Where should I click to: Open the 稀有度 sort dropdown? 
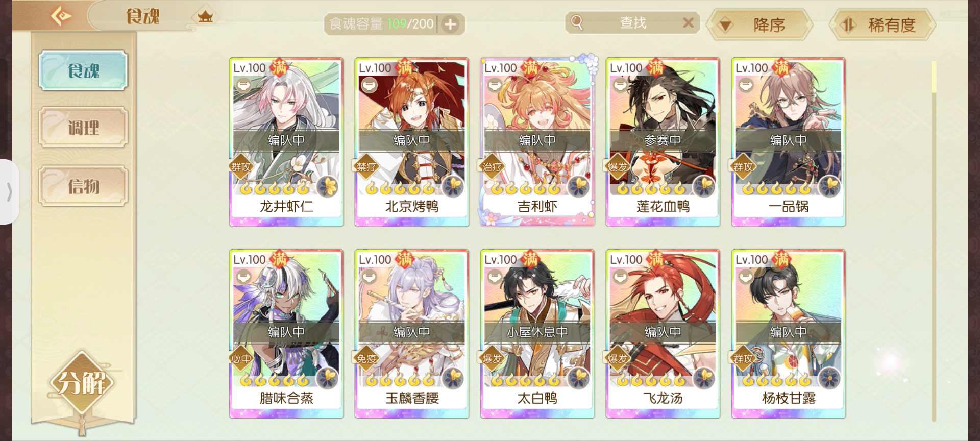(883, 24)
